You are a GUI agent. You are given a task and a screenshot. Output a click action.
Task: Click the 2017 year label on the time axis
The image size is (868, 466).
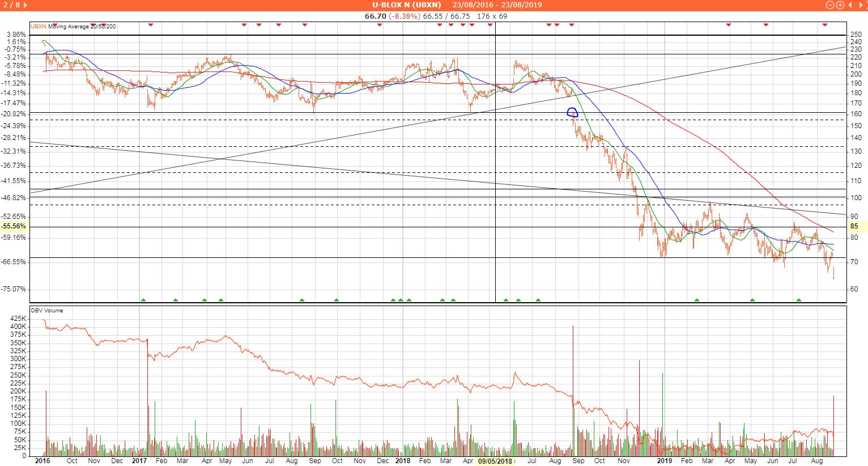point(139,461)
